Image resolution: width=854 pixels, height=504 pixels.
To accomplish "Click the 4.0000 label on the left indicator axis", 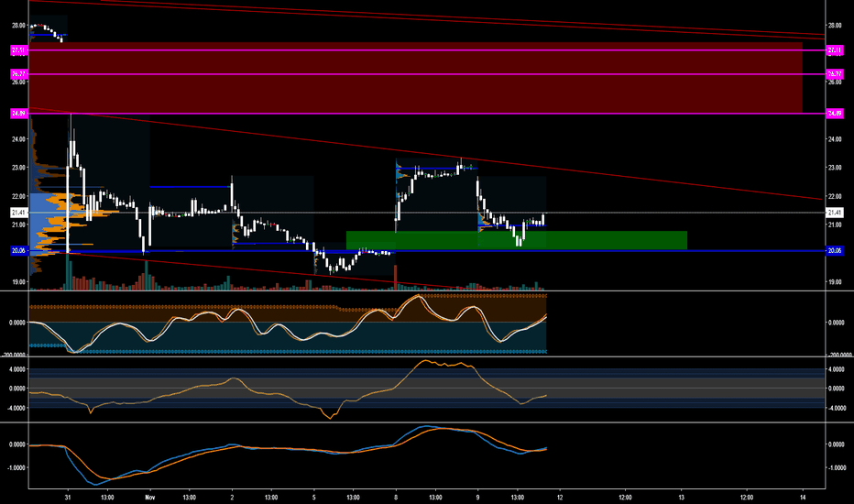I will pos(16,369).
